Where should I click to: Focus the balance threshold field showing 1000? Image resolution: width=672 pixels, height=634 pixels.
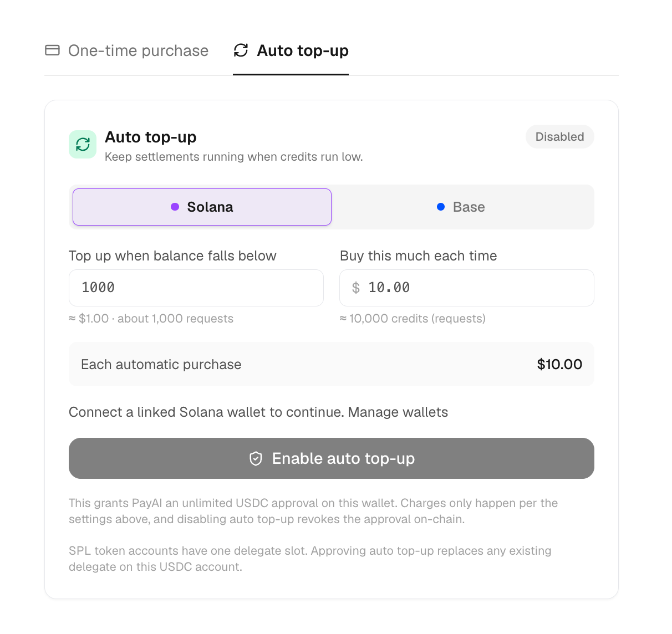pos(196,288)
